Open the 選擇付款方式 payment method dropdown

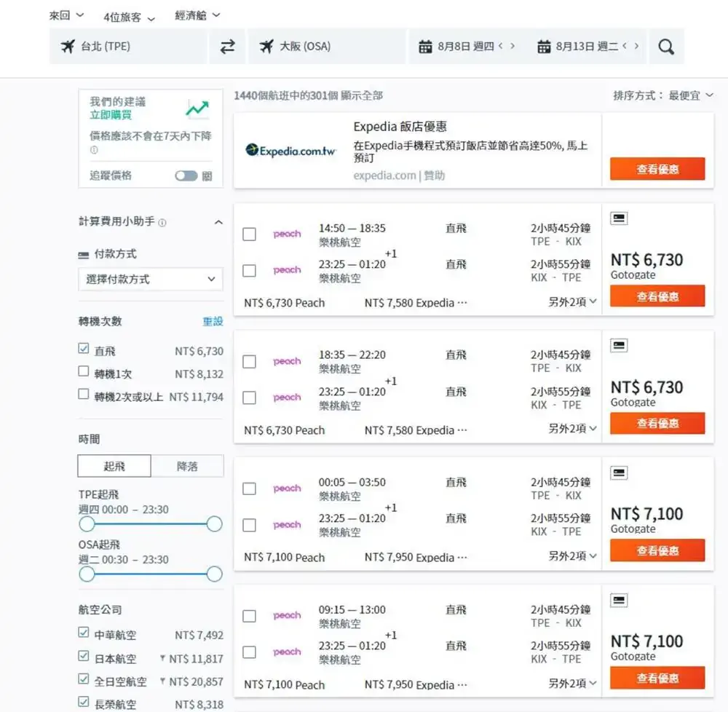151,280
